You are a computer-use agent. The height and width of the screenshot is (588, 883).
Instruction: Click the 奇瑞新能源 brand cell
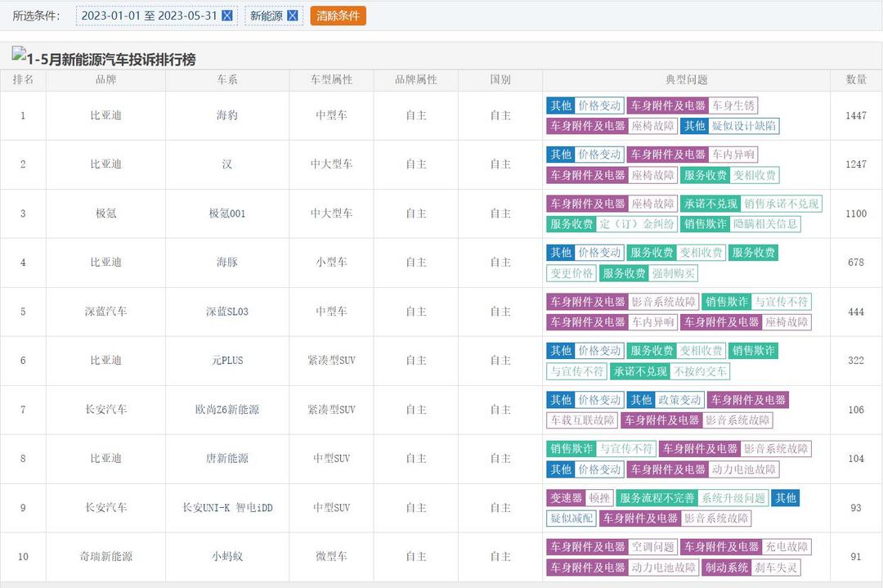(105, 556)
